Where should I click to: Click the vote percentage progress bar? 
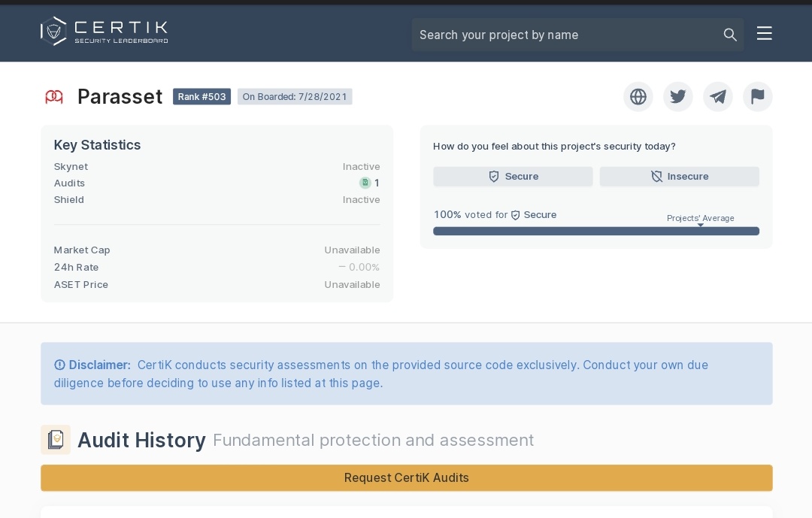tap(596, 231)
